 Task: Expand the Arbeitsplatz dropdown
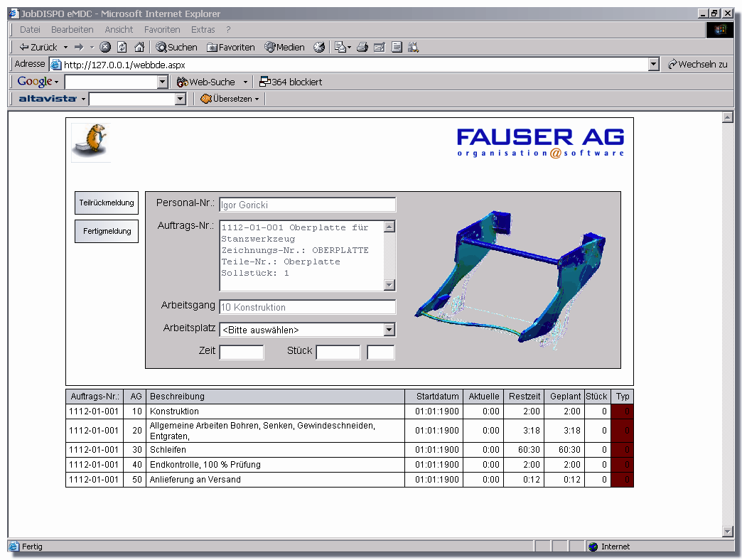point(389,330)
